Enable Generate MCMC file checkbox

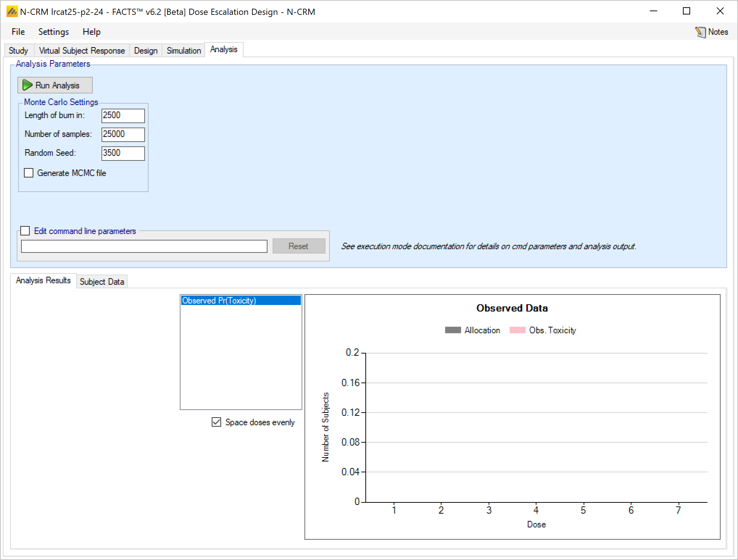coord(29,173)
